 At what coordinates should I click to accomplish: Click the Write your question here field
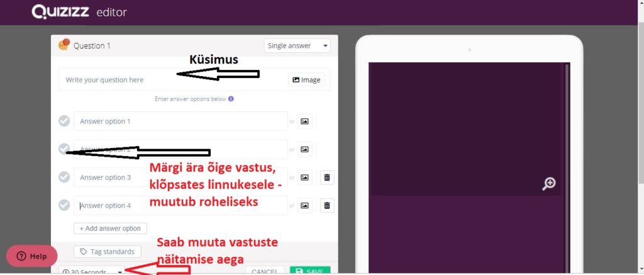[172, 80]
